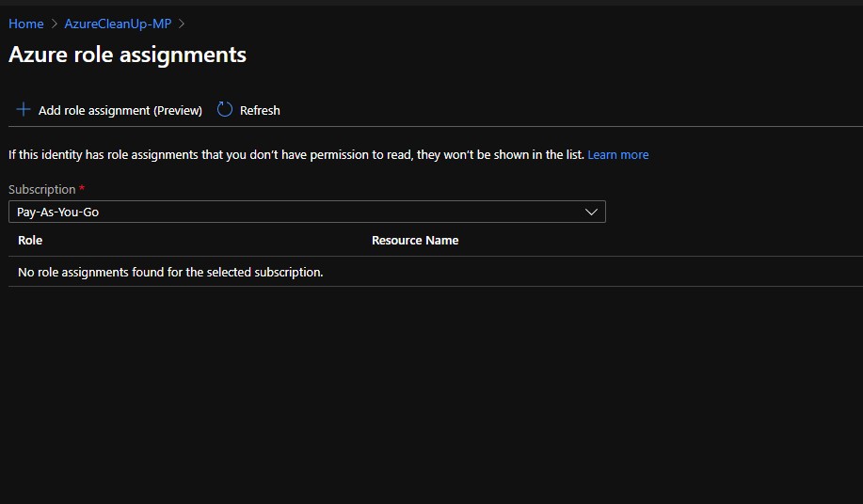Click the circular Refresh icon
The image size is (863, 504).
pyautogui.click(x=225, y=109)
